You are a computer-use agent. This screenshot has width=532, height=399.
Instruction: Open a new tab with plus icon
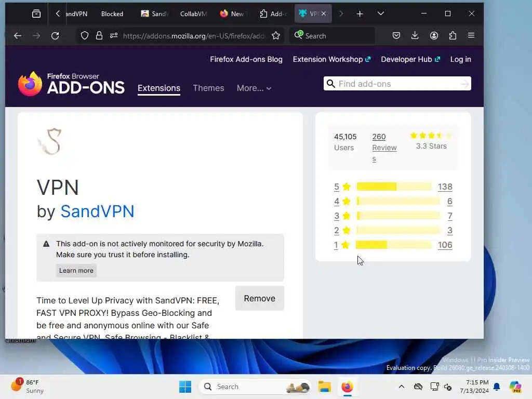(x=360, y=14)
